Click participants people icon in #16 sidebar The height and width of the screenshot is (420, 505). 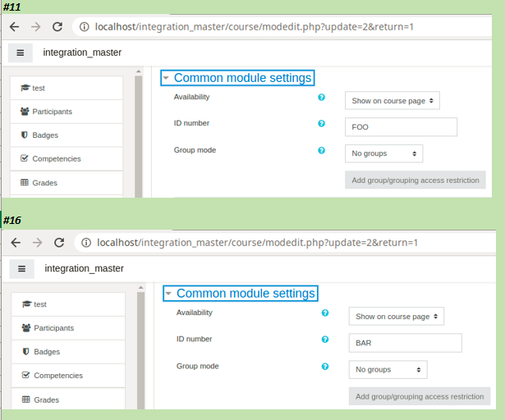[x=26, y=327]
